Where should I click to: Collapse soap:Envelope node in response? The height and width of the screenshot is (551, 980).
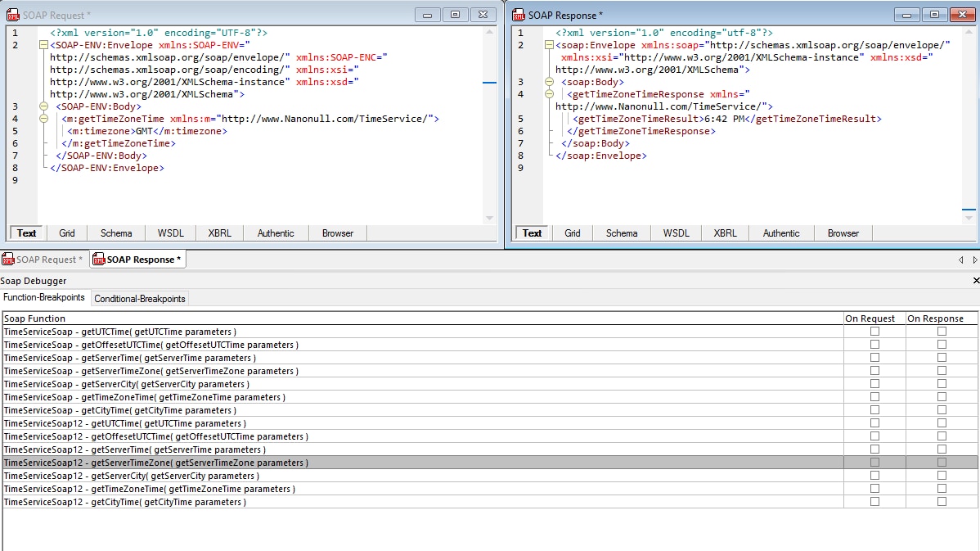click(x=549, y=45)
